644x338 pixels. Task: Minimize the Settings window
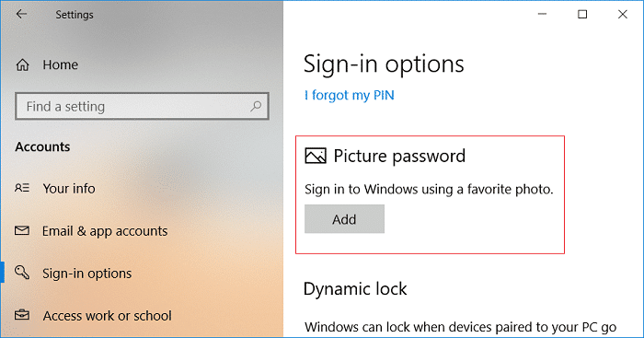[542, 14]
